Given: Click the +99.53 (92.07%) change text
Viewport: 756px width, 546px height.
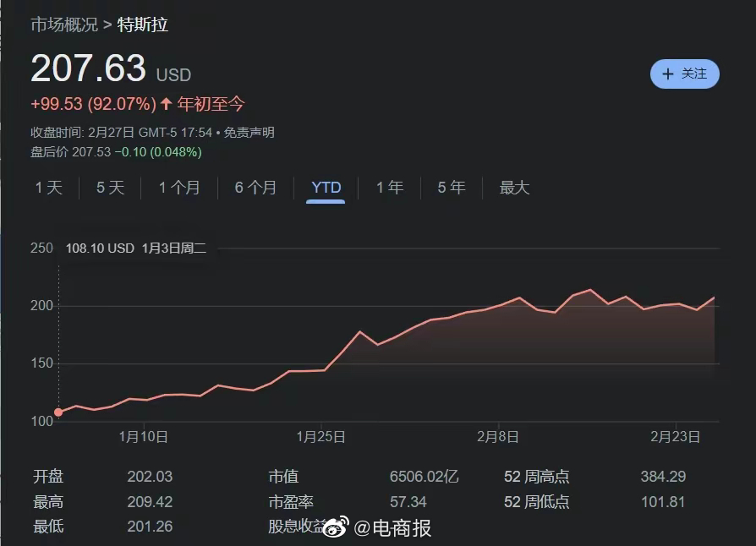Looking at the screenshot, I should 94,104.
